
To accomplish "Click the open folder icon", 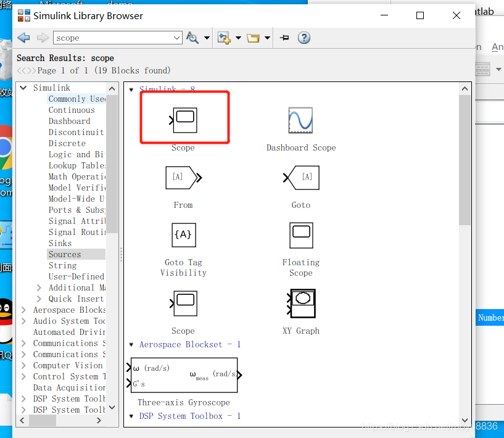I will (x=253, y=38).
